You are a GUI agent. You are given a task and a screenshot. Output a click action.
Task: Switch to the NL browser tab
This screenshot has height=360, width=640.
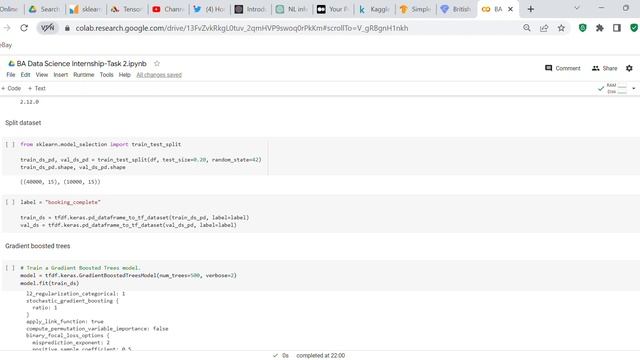(292, 9)
